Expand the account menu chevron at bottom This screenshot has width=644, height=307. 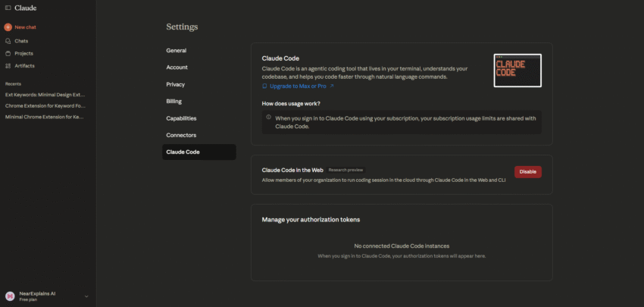pyautogui.click(x=86, y=296)
